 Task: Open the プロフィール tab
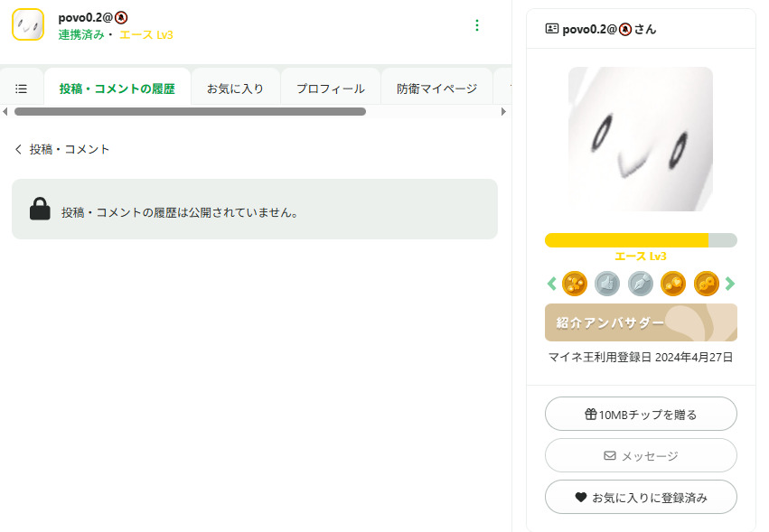pos(331,89)
